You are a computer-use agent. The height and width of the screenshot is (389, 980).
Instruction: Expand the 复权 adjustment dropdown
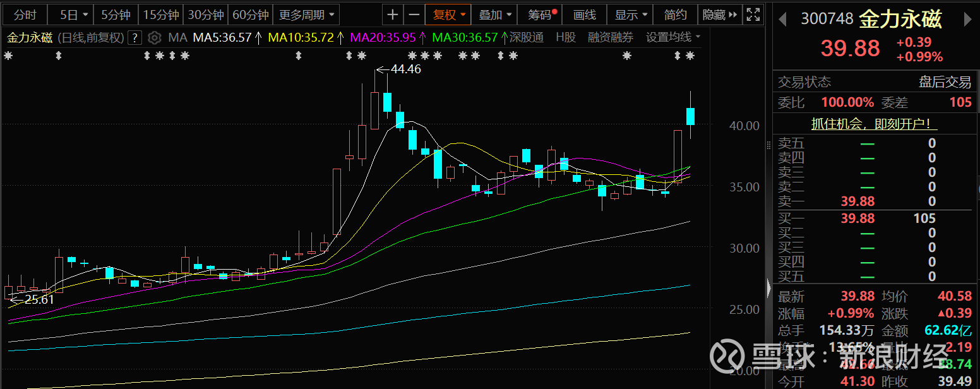point(448,15)
